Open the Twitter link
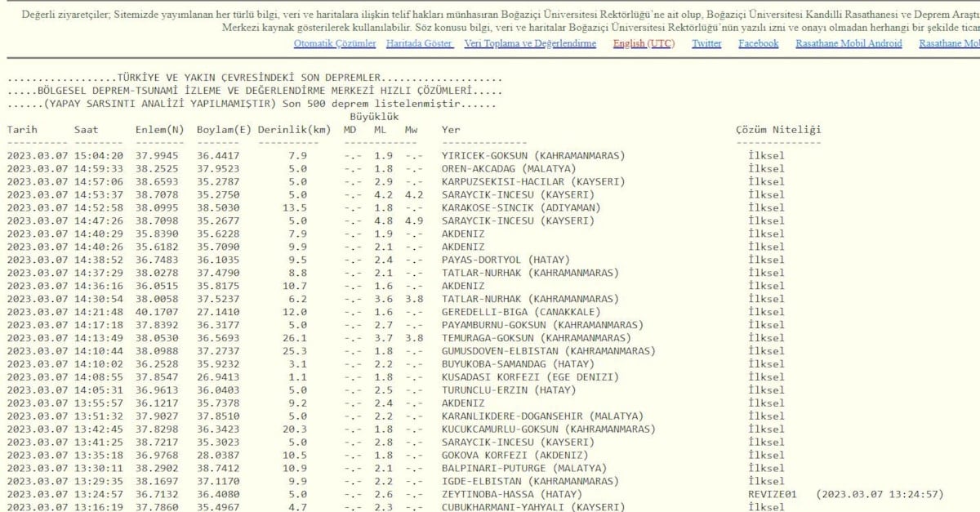Screen dimensions: 980x512 tap(706, 43)
